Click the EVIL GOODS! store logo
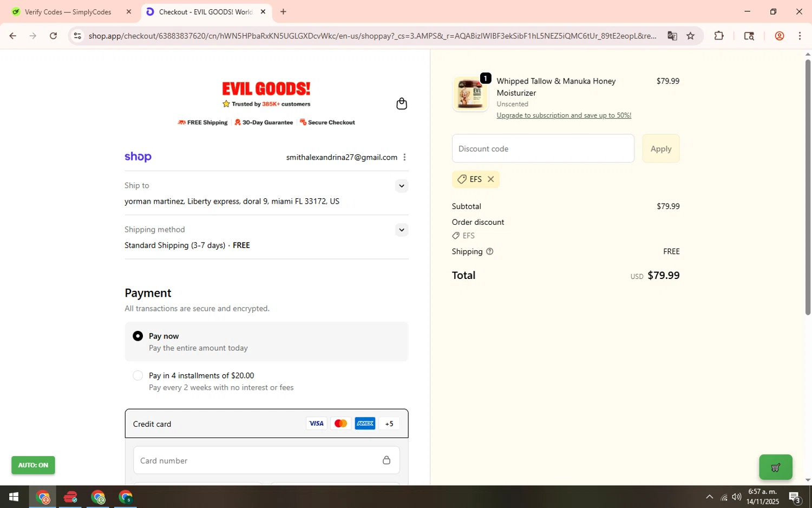 click(x=266, y=89)
